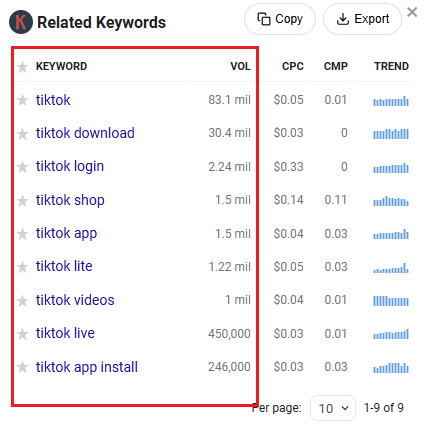Open the per page dropdown showing 10
Screen dimensions: 432x433
tap(333, 408)
